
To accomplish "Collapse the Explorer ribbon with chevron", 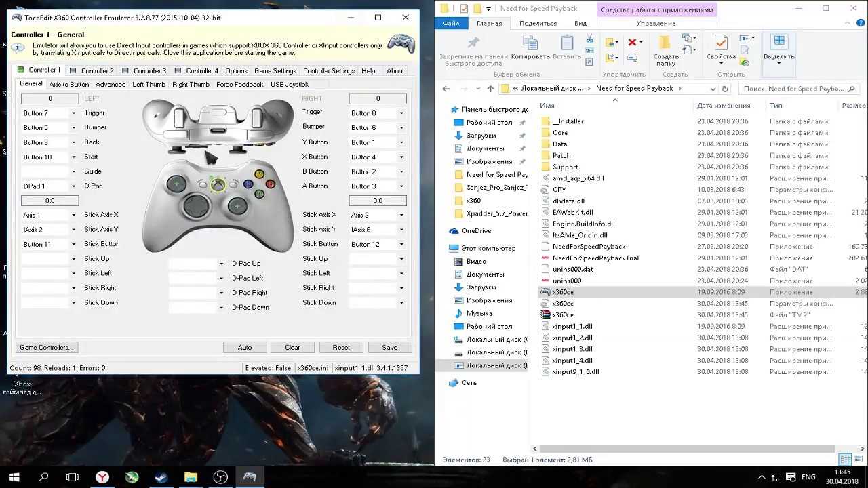I will [848, 23].
